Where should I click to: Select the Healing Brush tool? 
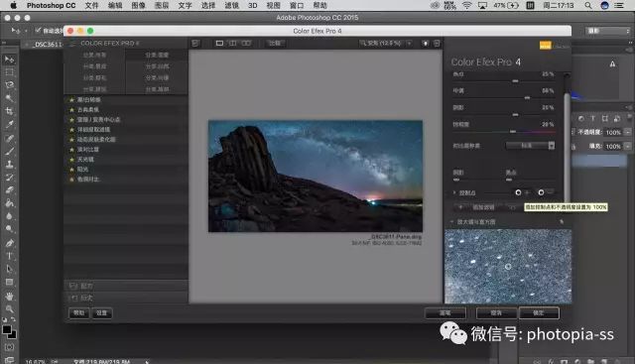pos(9,138)
